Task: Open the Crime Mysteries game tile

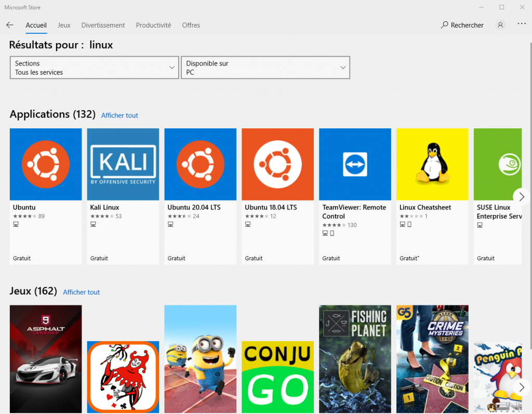Action: pyautogui.click(x=433, y=359)
